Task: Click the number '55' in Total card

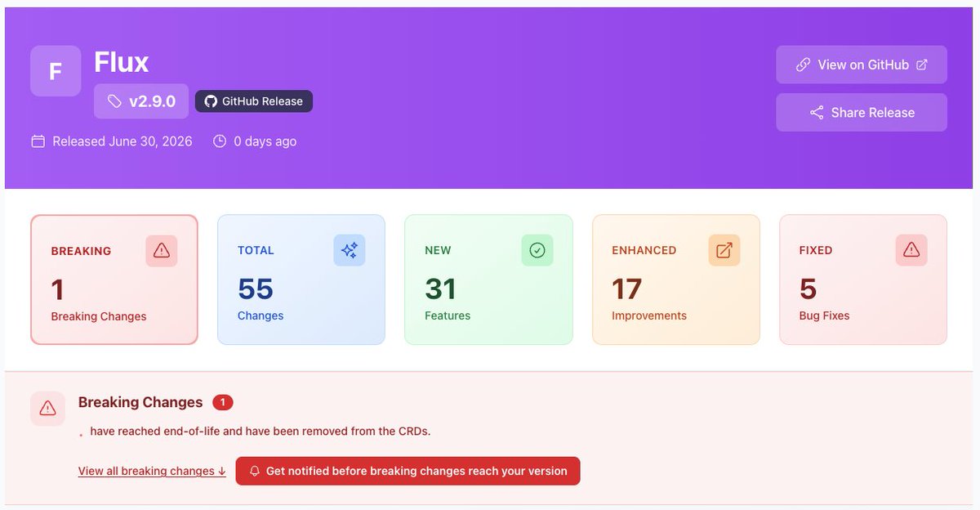Action: coord(256,289)
